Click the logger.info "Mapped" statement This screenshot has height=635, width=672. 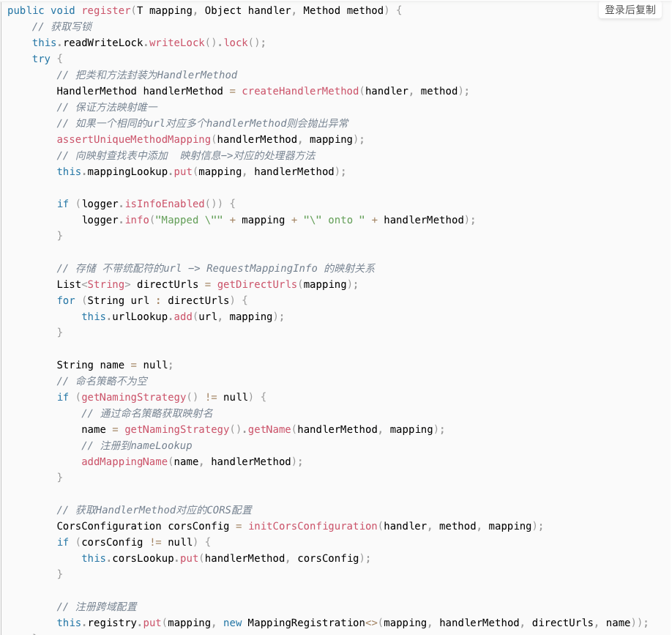279,220
